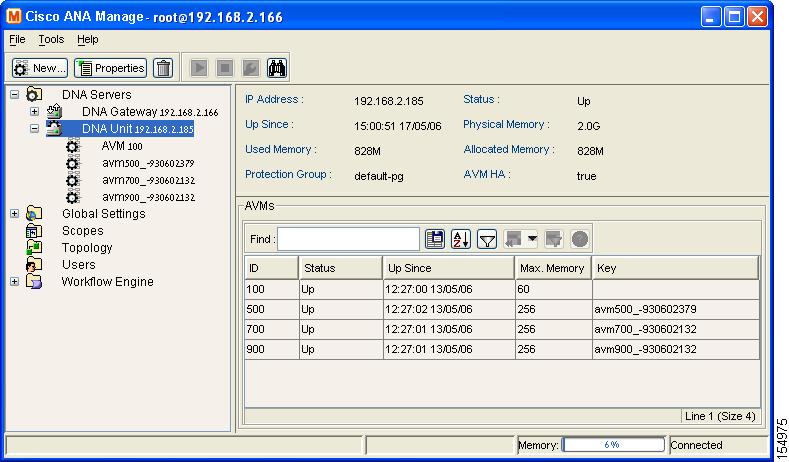Click the Line 1 (Size 4) status text
This screenshot has width=789, height=462.
pos(720,416)
